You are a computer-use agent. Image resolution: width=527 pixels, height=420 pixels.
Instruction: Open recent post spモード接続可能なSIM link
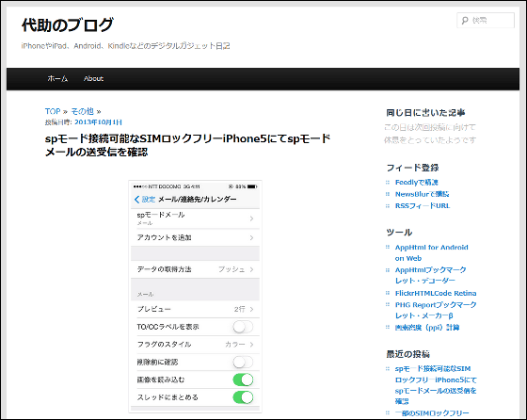(436, 385)
